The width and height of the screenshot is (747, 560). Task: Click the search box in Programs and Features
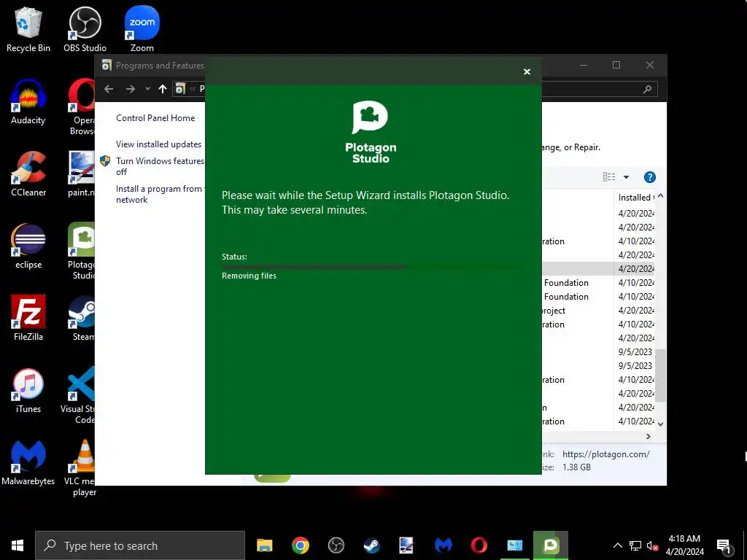tap(600, 89)
